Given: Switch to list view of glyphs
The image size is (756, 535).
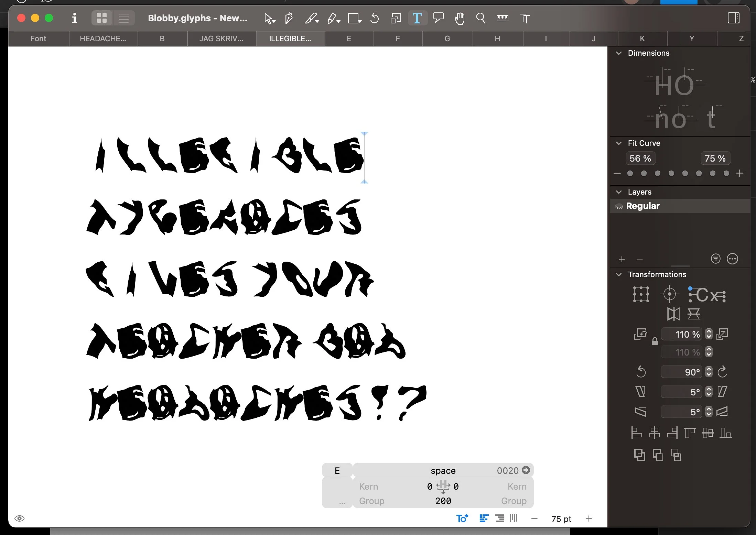Looking at the screenshot, I should pyautogui.click(x=123, y=18).
